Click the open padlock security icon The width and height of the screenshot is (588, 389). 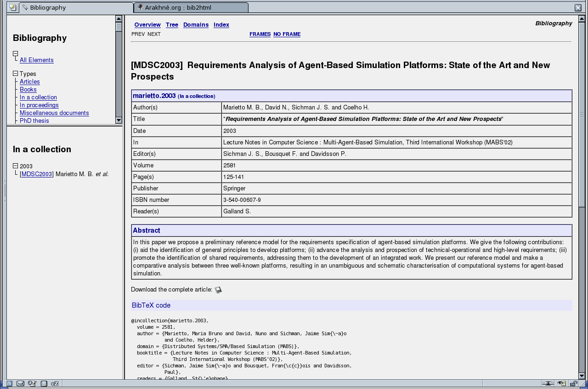tap(573, 383)
